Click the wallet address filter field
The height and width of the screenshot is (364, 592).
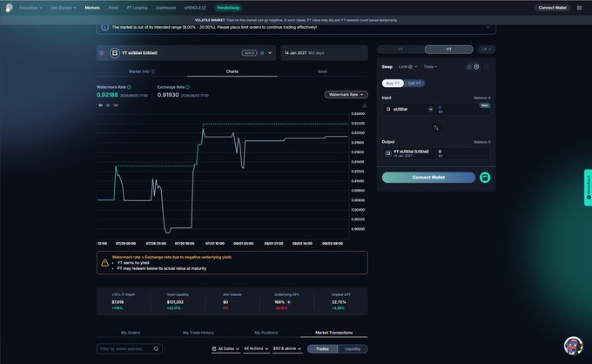(x=130, y=349)
